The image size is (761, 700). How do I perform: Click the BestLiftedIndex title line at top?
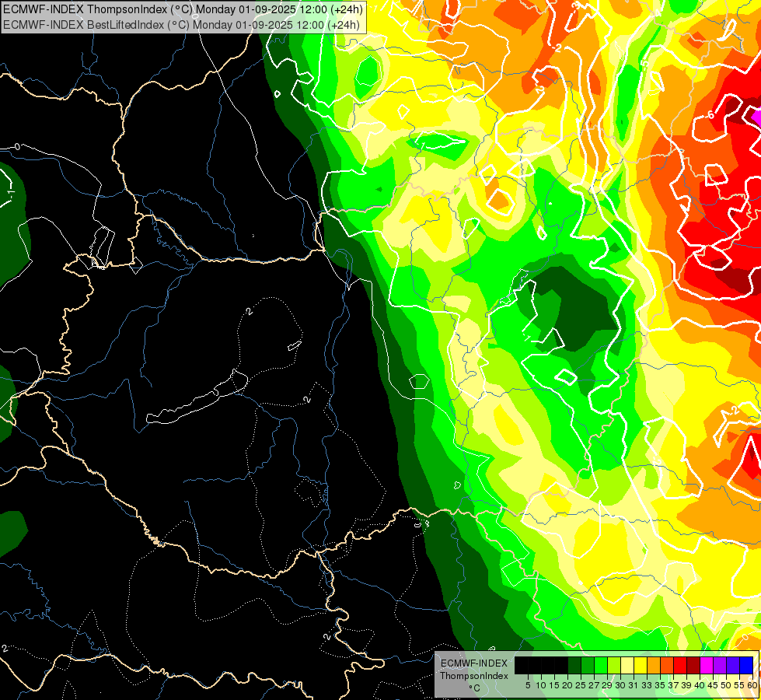[x=182, y=24]
